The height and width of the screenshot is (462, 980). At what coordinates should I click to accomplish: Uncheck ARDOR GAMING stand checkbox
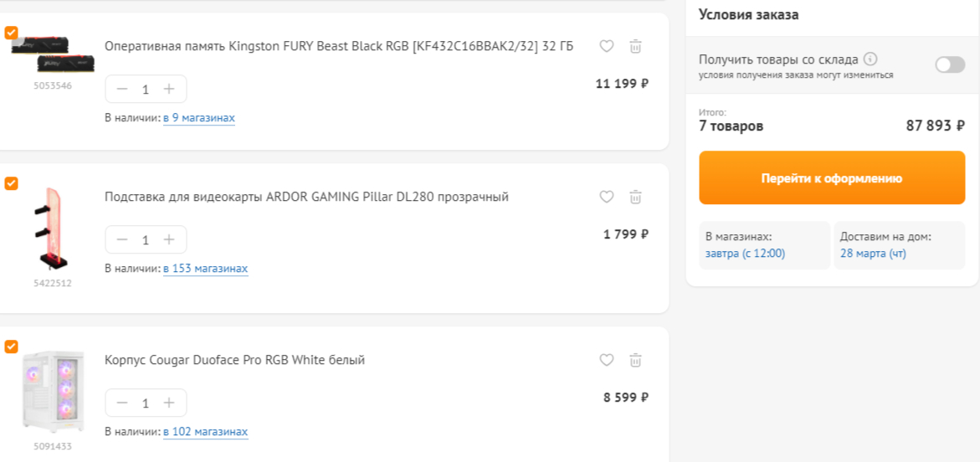coord(11,183)
